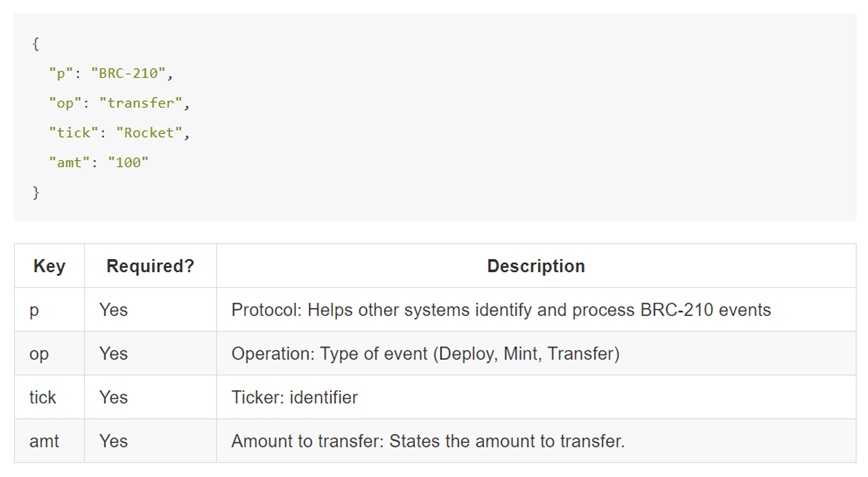Image resolution: width=868 pixels, height=477 pixels.
Task: Click "Yes" in the tick row
Action: [x=113, y=397]
